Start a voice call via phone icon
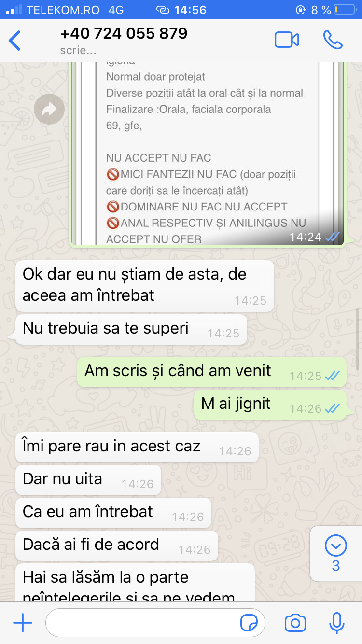This screenshot has height=644, width=362. (333, 40)
